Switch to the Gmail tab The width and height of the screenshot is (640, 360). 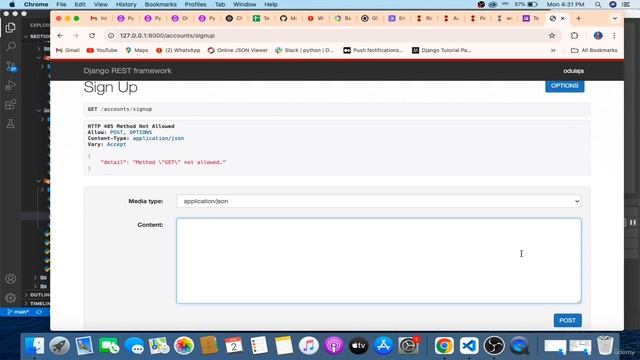point(98,18)
